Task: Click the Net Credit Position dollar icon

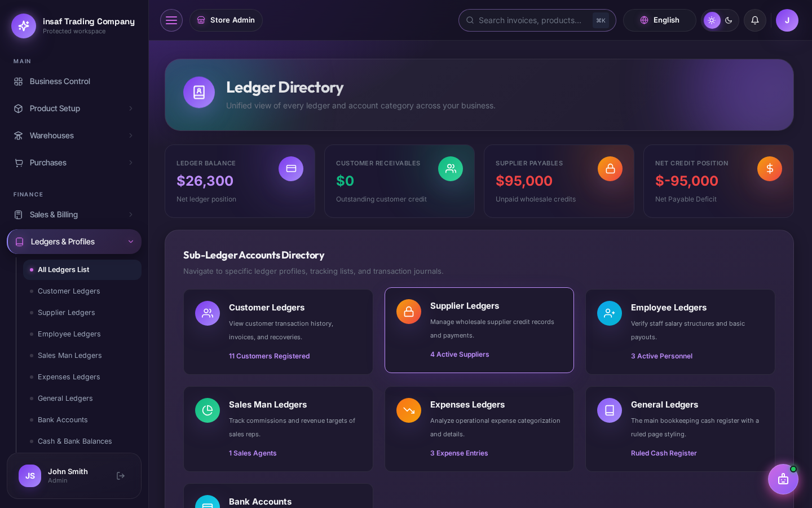Action: click(770, 169)
